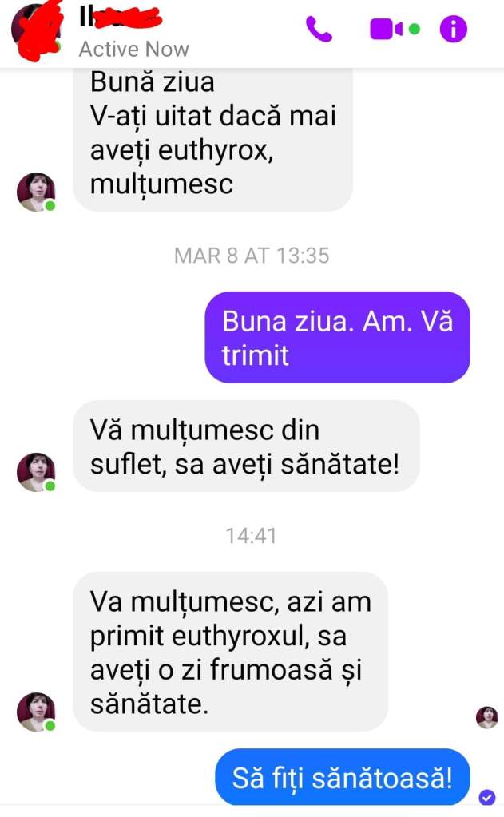Tap green online dot on the euthyrox-message avatar

click(x=50, y=206)
